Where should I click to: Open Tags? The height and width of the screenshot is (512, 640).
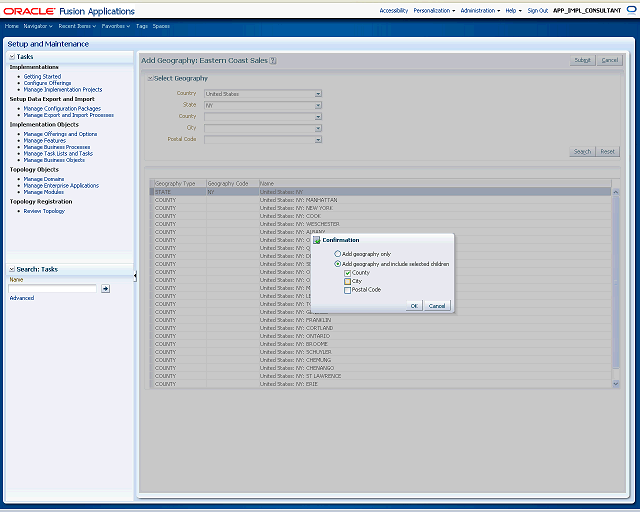click(x=142, y=26)
